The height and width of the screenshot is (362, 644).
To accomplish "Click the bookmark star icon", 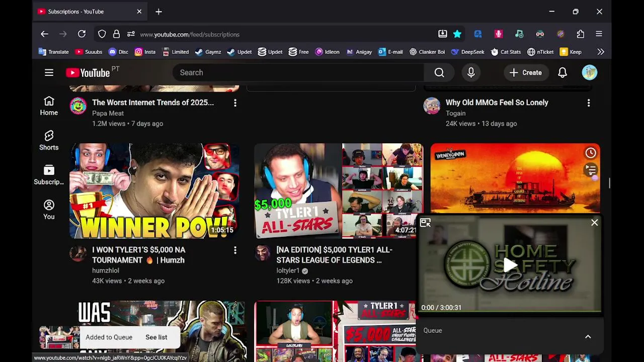I will point(457,34).
